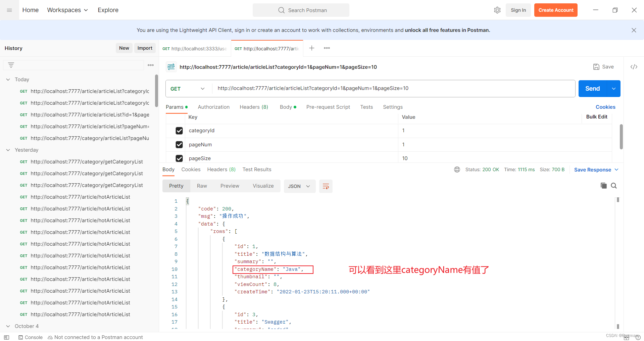Switch to localhost:3333 request tab
644x341 pixels.
tap(195, 49)
